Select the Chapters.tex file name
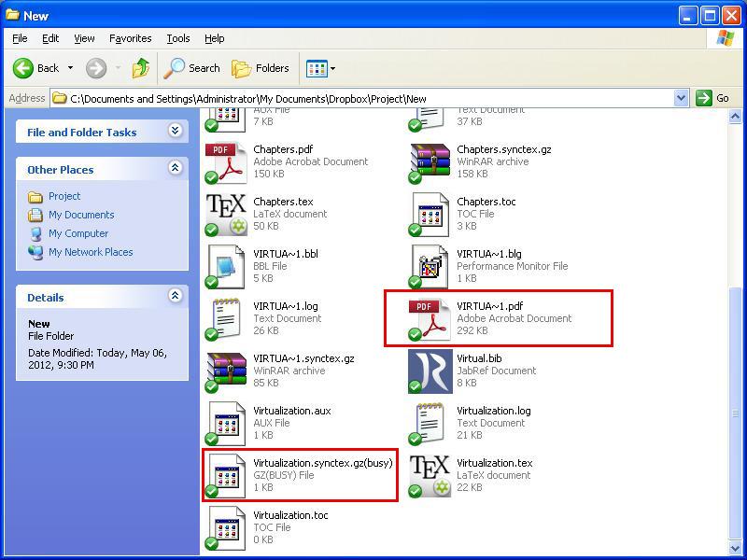This screenshot has width=747, height=560. click(x=283, y=202)
